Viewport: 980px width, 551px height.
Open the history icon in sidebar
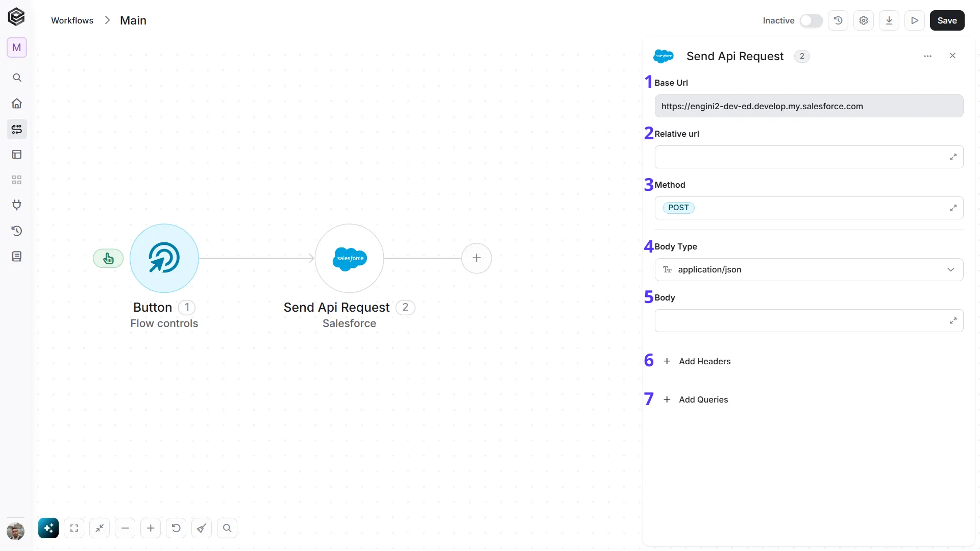pos(17,231)
